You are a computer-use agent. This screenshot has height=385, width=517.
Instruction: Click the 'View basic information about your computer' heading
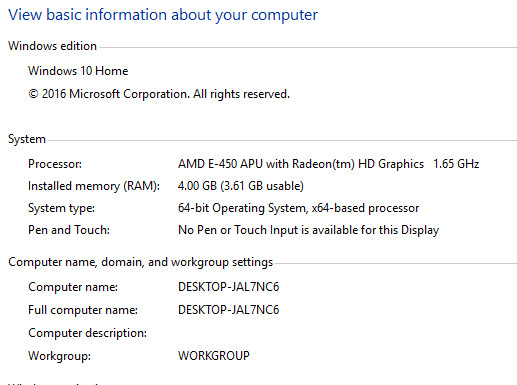click(163, 15)
